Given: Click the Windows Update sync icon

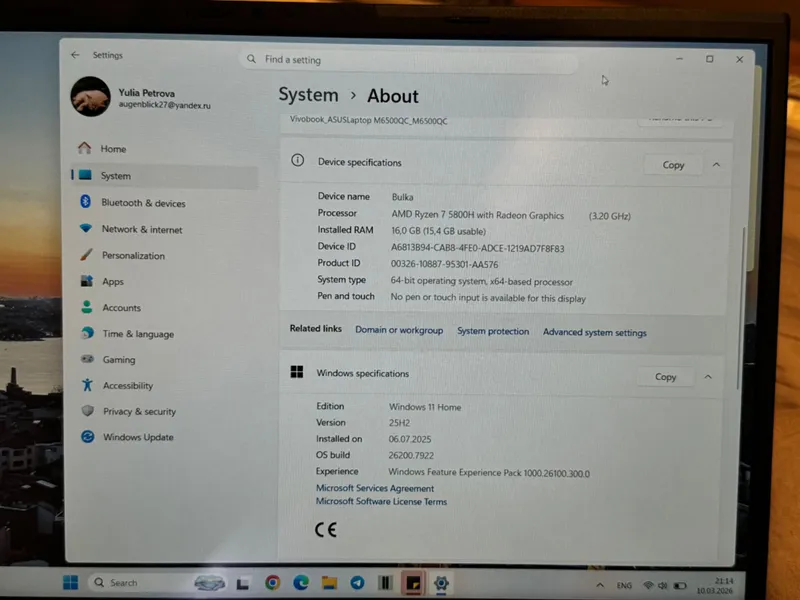Looking at the screenshot, I should 88,437.
